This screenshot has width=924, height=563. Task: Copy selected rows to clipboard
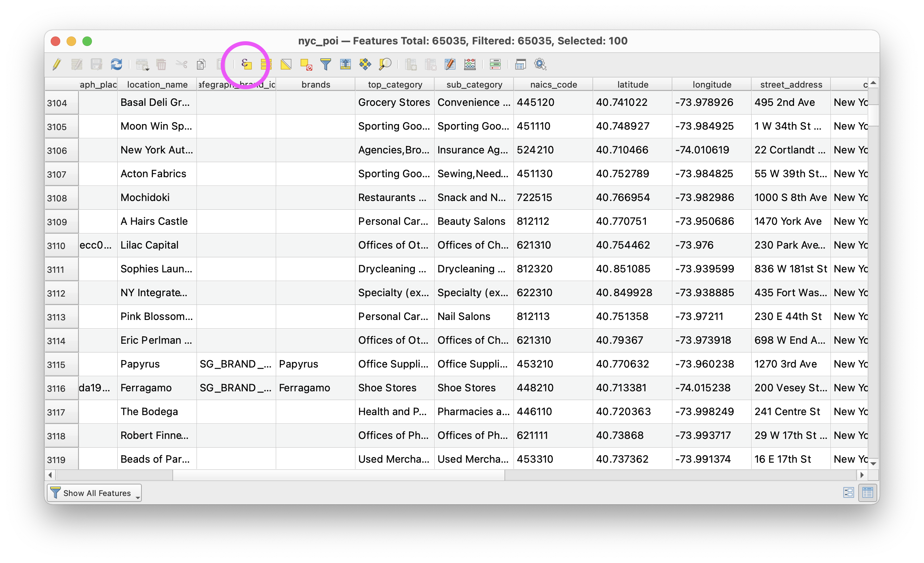(201, 64)
